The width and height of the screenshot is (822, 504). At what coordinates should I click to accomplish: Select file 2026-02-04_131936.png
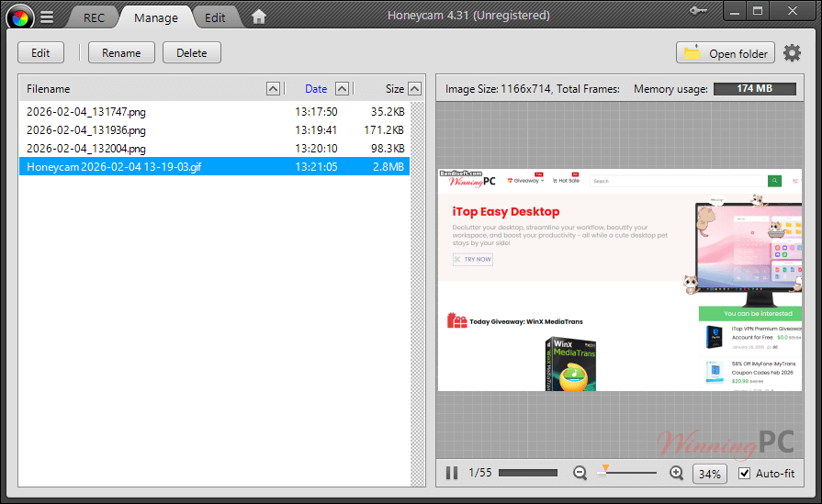(x=214, y=130)
